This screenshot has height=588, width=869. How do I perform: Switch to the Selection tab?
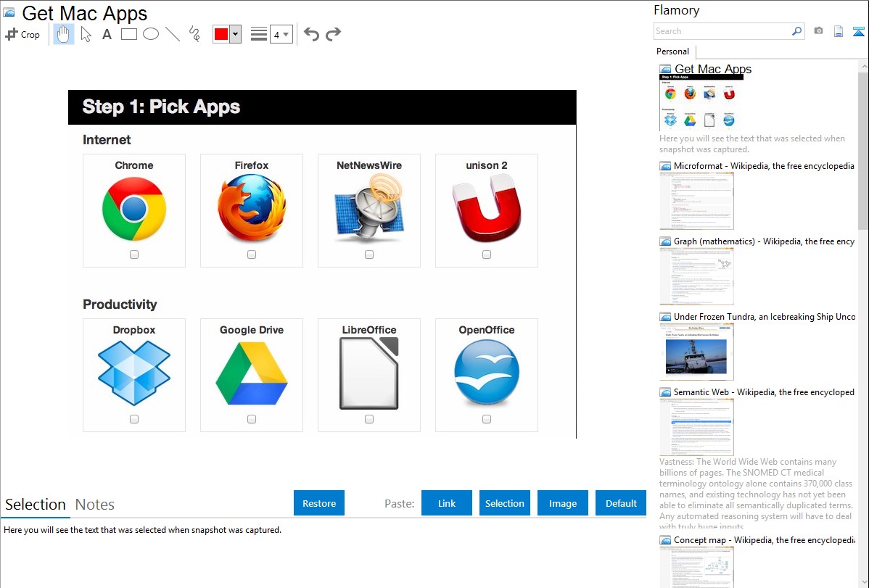pyautogui.click(x=36, y=505)
